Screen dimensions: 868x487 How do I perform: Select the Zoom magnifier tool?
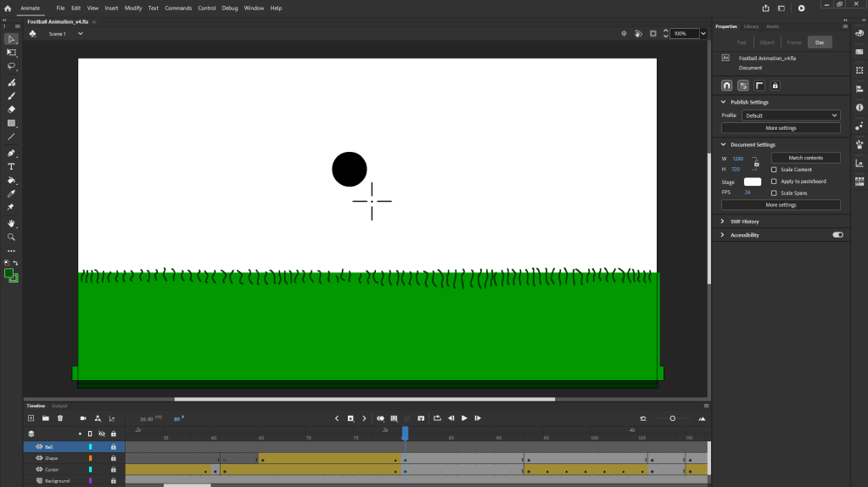click(12, 237)
